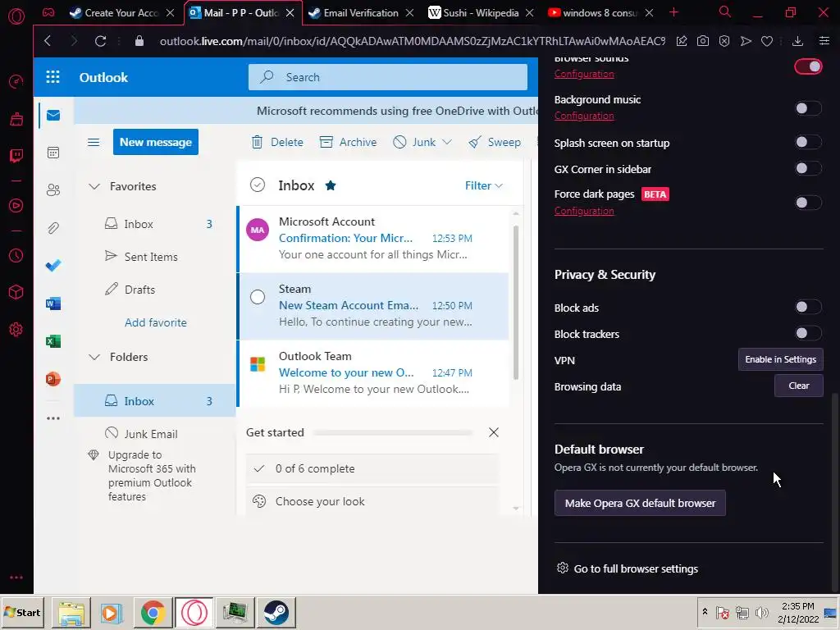840x630 pixels.
Task: Open the Twitch icon in Opera sidebar
Action: click(x=16, y=155)
